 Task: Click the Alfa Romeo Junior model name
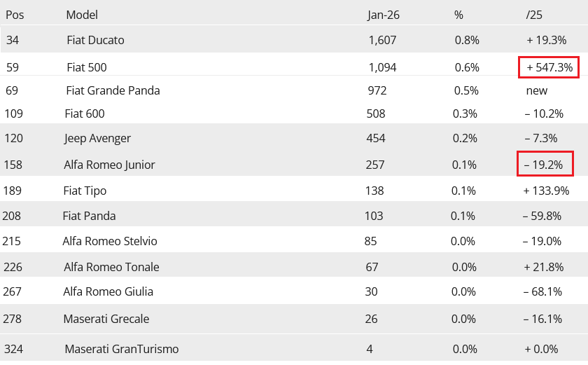click(x=109, y=165)
